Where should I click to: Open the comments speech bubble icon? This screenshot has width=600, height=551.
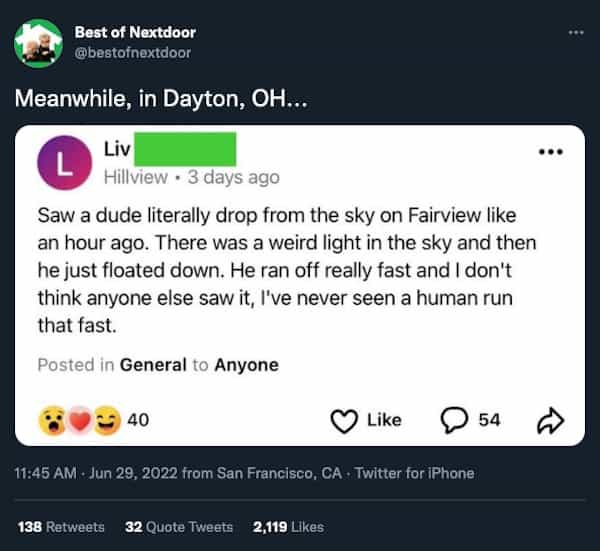tap(456, 420)
